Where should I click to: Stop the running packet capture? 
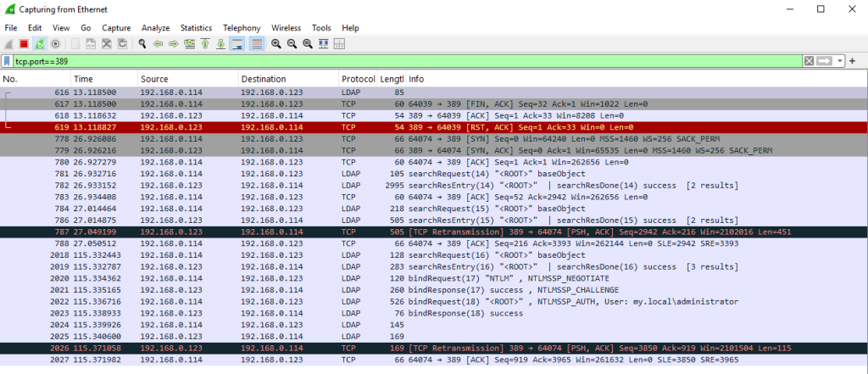pyautogui.click(x=24, y=43)
